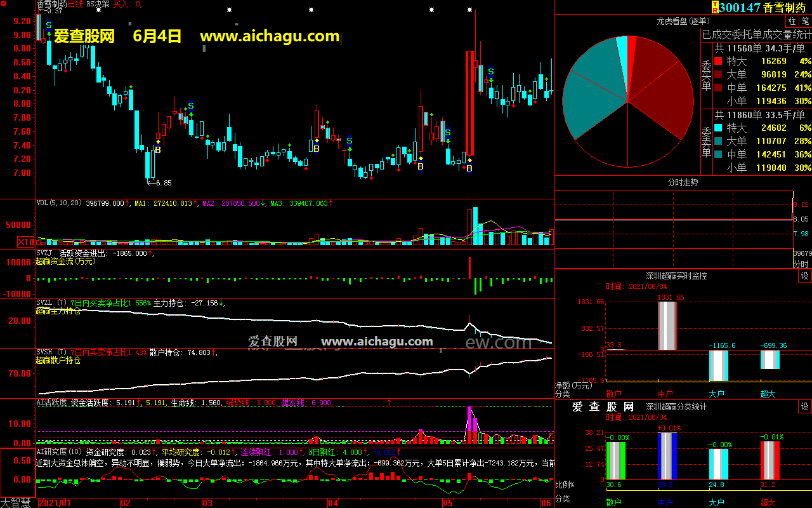Click the tall red limit-up candlestick
The width and height of the screenshot is (812, 508).
click(x=469, y=103)
